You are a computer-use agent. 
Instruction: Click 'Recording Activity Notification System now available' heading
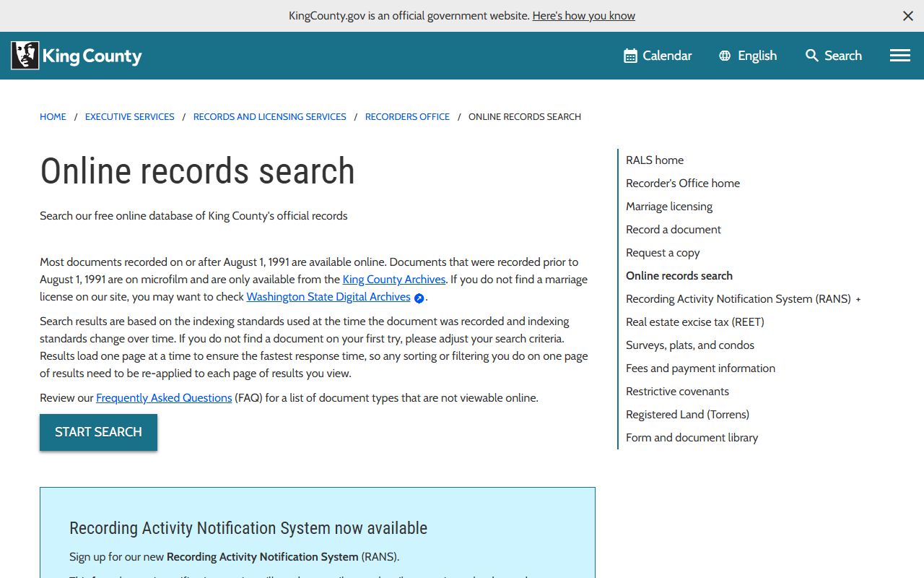click(248, 528)
